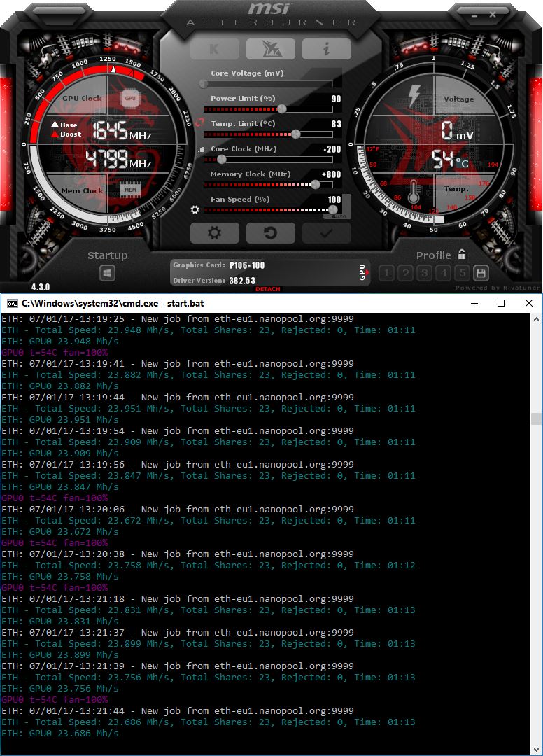543x756 pixels.
Task: Select profile slot 4
Action: pos(443,274)
